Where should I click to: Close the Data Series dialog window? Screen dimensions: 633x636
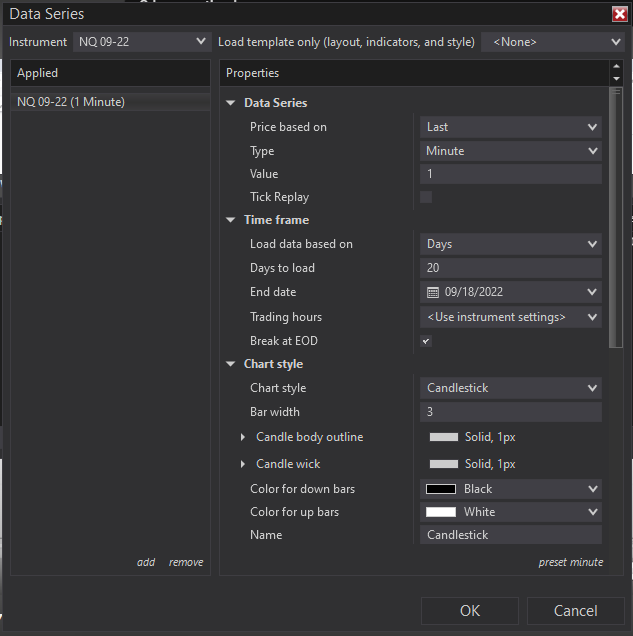click(620, 14)
